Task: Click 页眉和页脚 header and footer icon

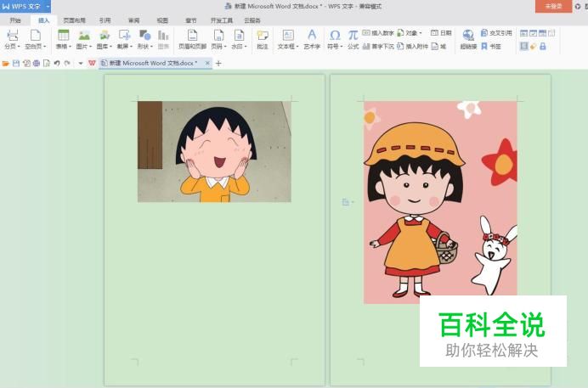Action: point(192,35)
